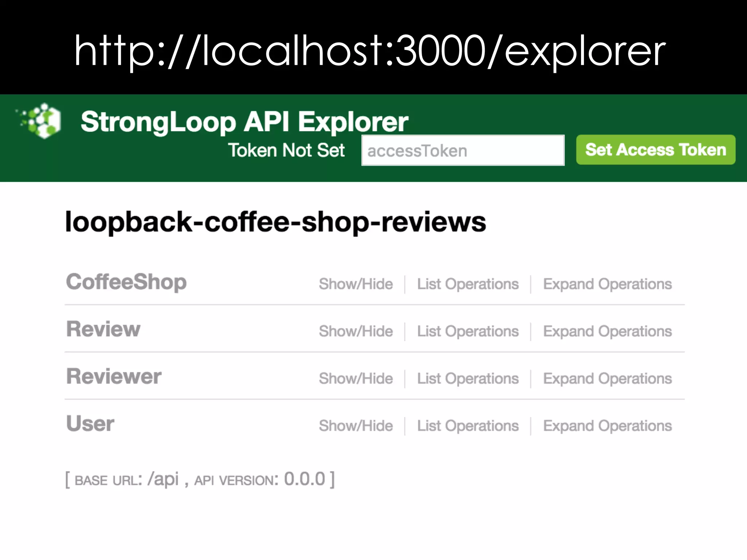Viewport: 747px width, 560px height.
Task: Expand the Reviewer model section
Action: click(x=114, y=376)
